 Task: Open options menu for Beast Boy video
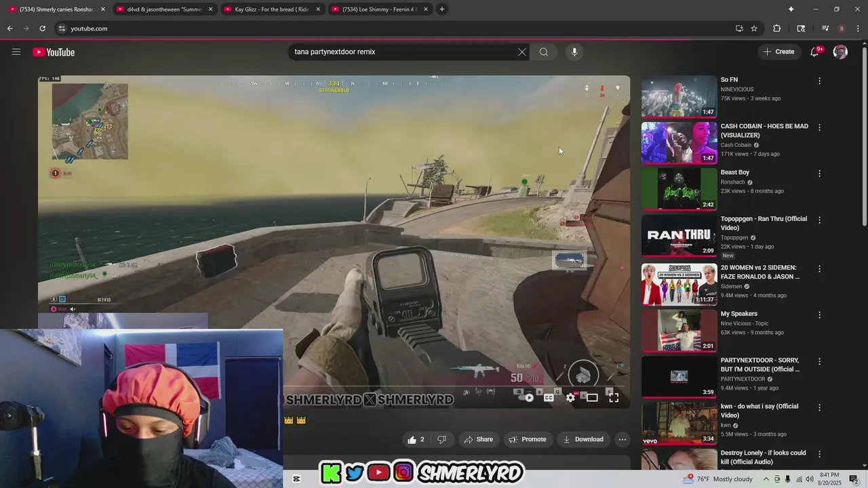click(x=819, y=174)
